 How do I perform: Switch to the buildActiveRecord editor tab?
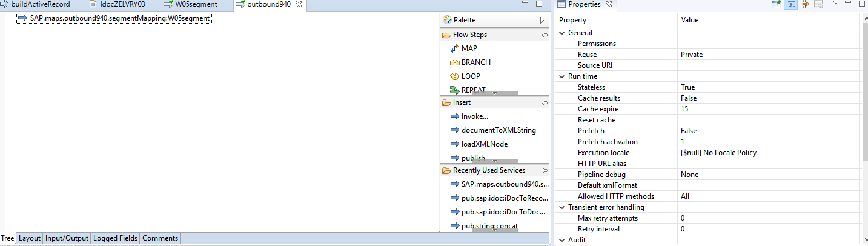(36, 4)
